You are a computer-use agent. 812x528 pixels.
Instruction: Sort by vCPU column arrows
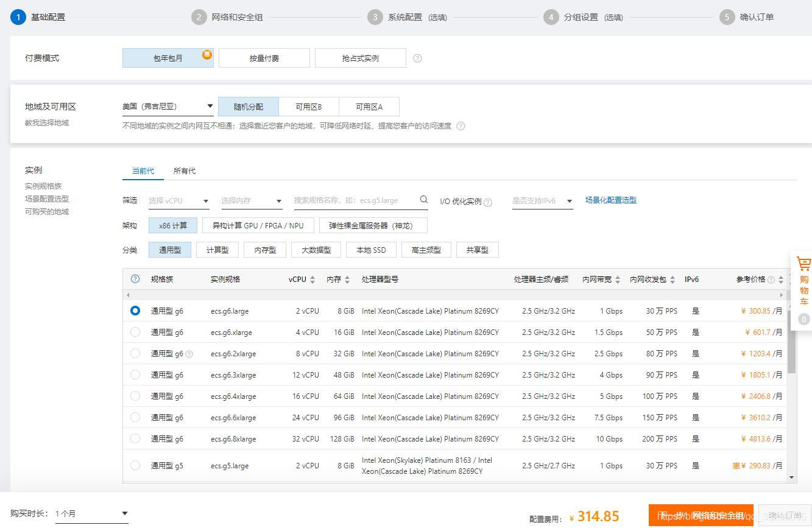click(x=312, y=280)
